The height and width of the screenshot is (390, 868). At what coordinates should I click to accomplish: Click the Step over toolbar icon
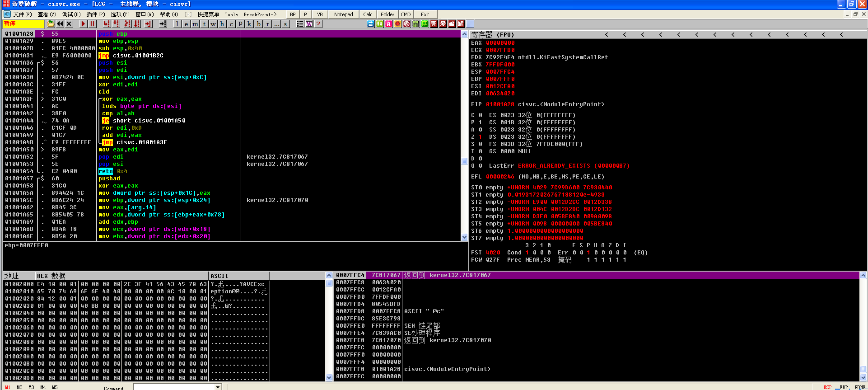point(116,24)
